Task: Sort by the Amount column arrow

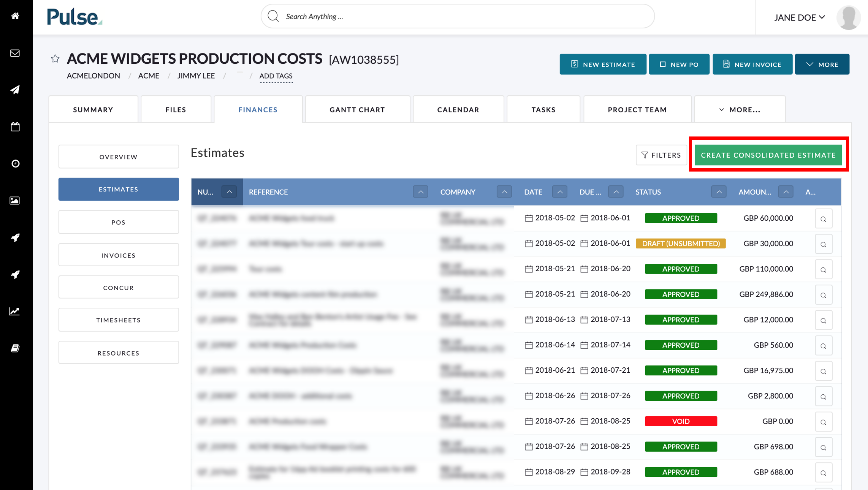Action: [786, 192]
